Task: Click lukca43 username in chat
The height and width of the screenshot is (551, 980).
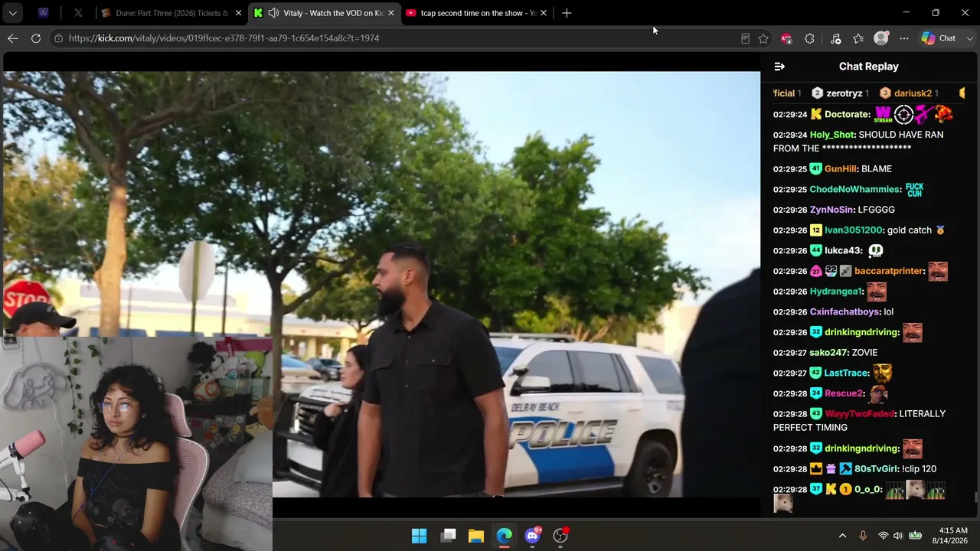Action: coord(843,251)
